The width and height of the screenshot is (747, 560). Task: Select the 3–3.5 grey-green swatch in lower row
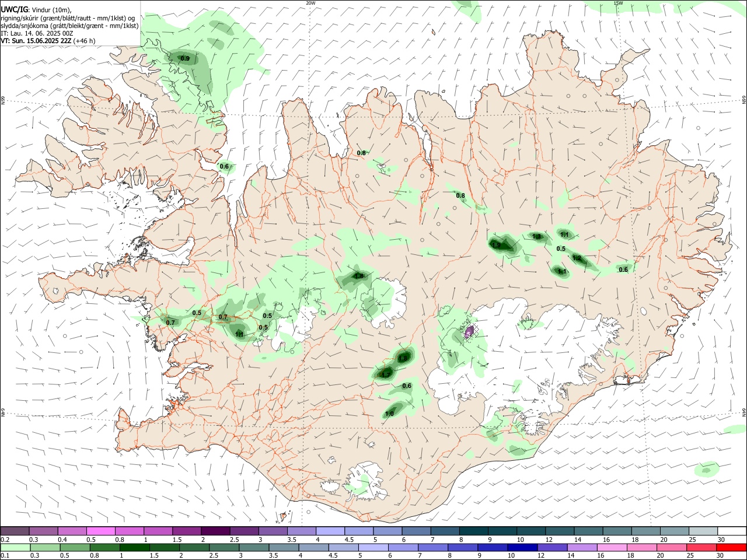(254, 547)
